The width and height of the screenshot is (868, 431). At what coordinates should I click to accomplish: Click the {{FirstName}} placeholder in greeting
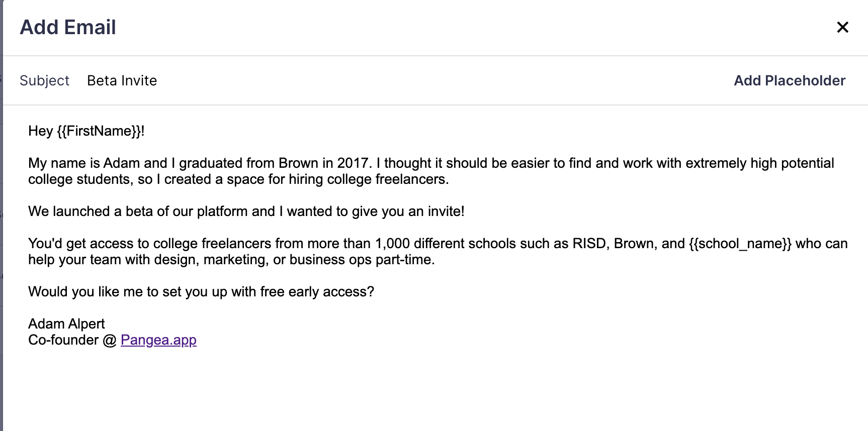pyautogui.click(x=99, y=131)
